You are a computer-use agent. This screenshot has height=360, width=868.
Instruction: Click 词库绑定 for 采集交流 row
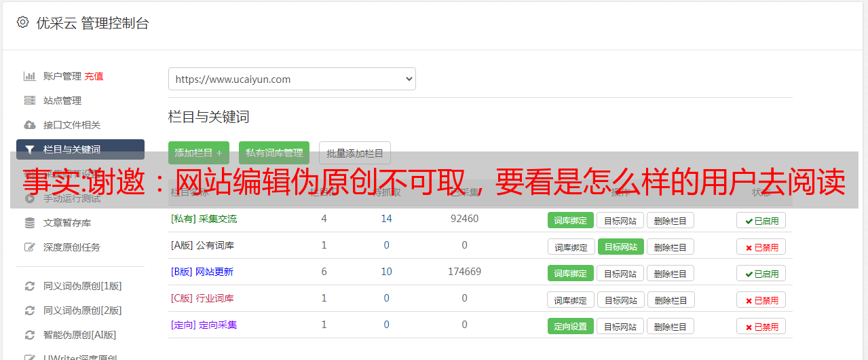(x=571, y=220)
